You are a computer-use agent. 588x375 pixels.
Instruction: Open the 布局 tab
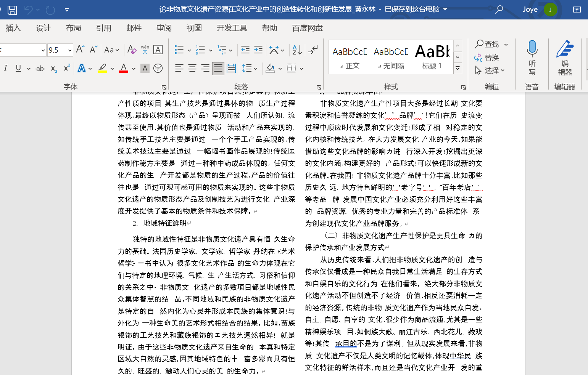pos(73,28)
